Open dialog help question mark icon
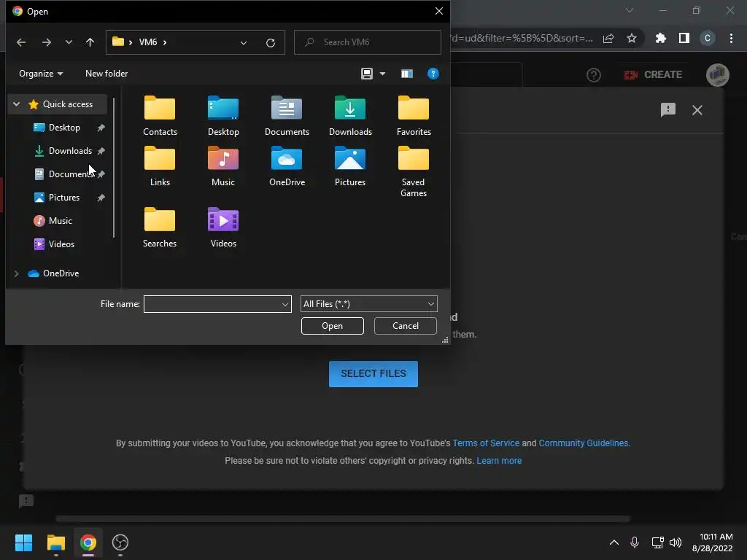This screenshot has height=560, width=747. pos(433,74)
